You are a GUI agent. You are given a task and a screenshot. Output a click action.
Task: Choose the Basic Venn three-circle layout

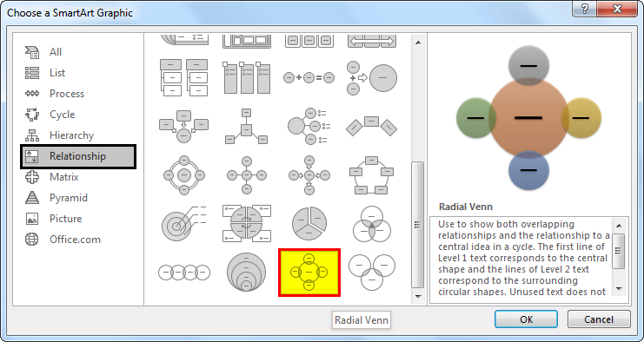pyautogui.click(x=372, y=224)
